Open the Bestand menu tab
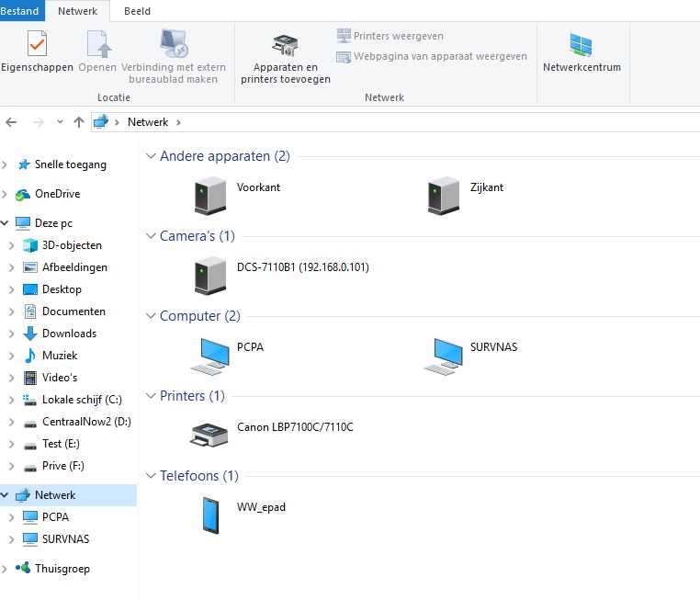The image size is (700, 600). (x=20, y=11)
